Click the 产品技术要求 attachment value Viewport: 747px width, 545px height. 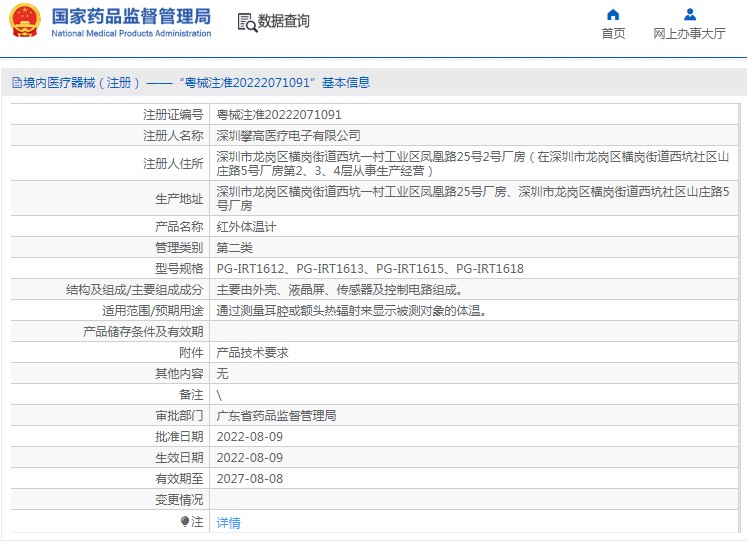252,353
